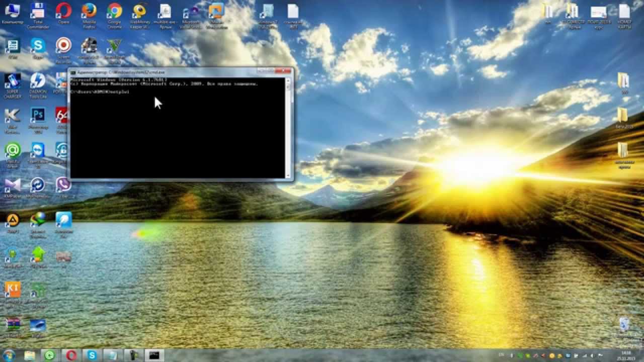This screenshot has height=362, width=644.
Task: Switch to Opera in the taskbar
Action: click(x=71, y=355)
